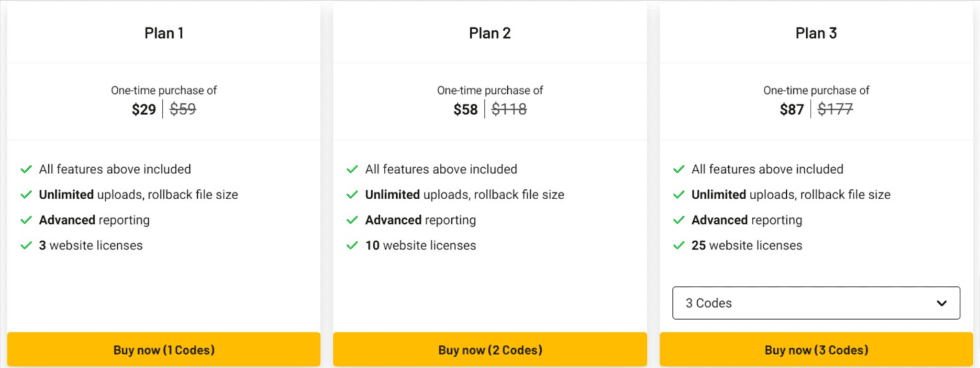
Task: Buy now with 1 Codes
Action: pos(164,350)
